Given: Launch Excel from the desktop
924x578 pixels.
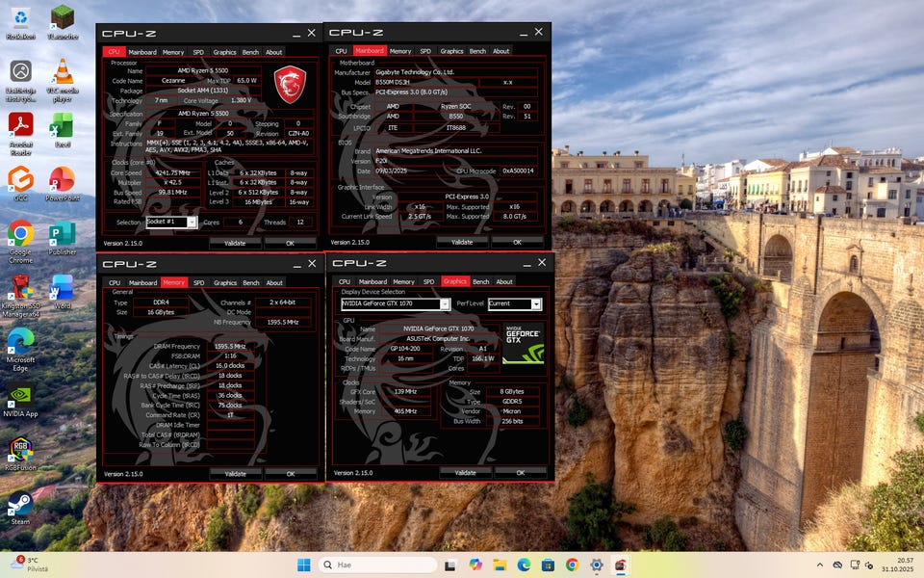Looking at the screenshot, I should tap(63, 130).
